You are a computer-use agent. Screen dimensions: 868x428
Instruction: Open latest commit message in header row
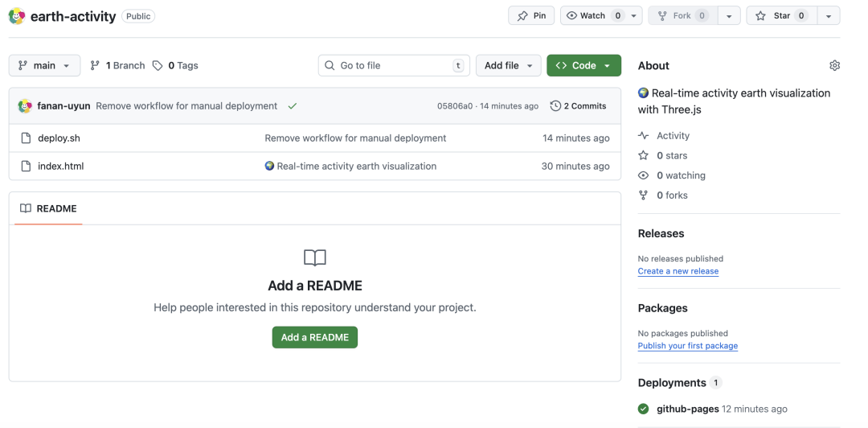pos(186,106)
